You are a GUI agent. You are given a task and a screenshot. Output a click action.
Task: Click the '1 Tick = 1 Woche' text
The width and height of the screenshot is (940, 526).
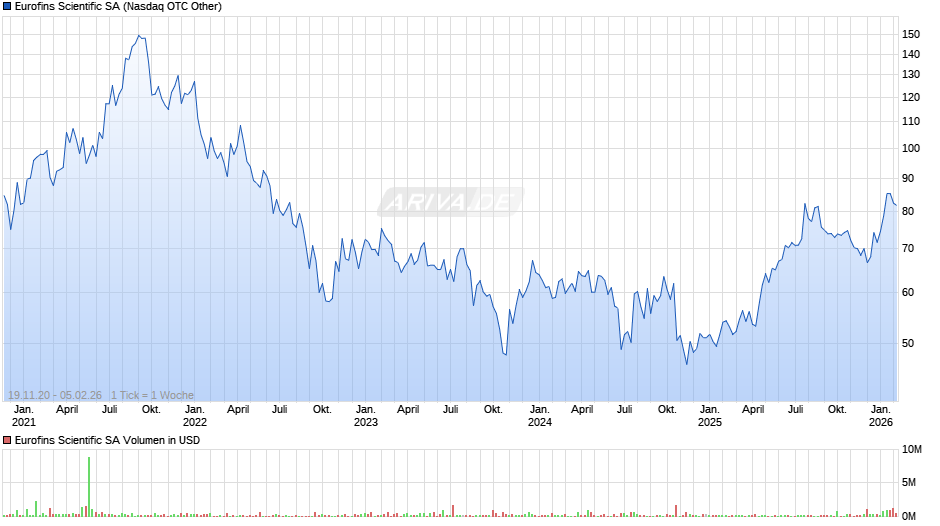coord(152,395)
